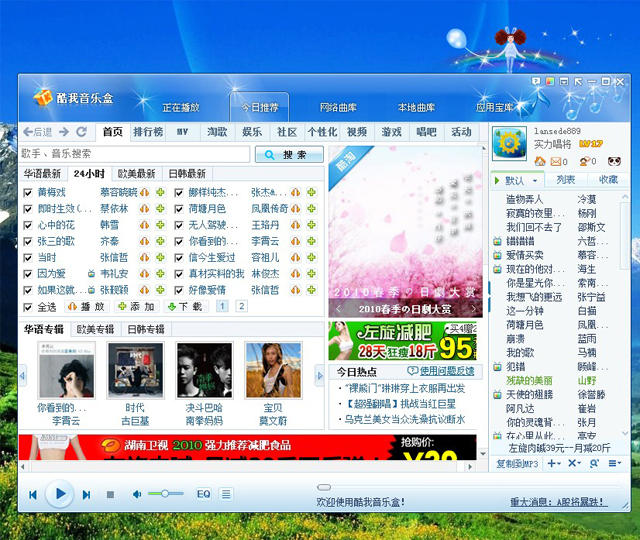Go to previous banner slide arrow
Screen dimensions: 640x540
(338, 309)
